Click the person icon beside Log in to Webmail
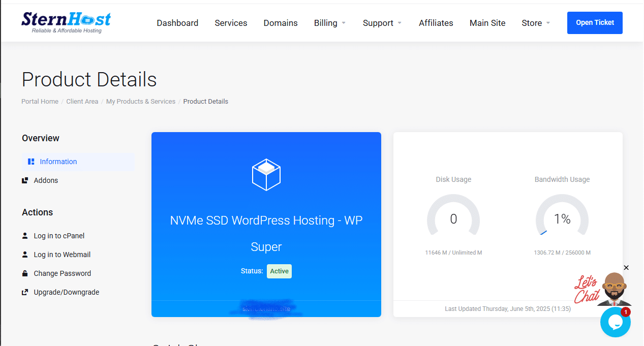Viewport: 644px width, 346px height. [25, 255]
